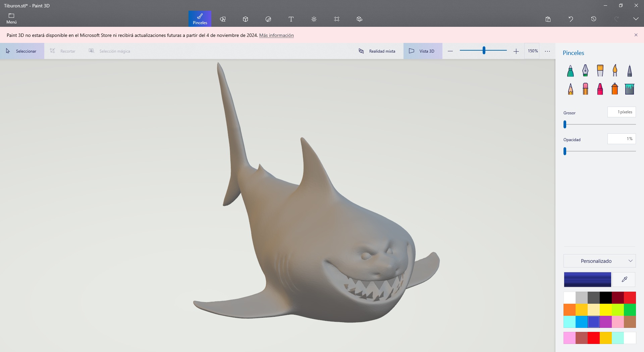Open the 3D shapes tab
644x352 pixels.
246,19
